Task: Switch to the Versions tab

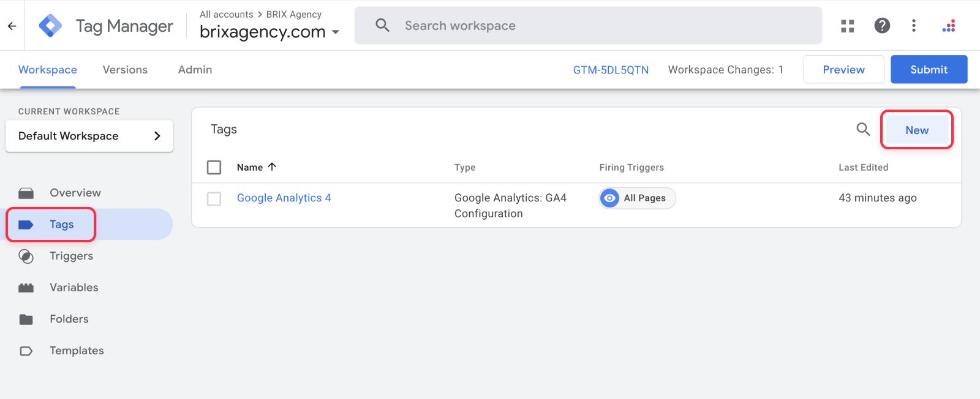Action: [x=125, y=70]
